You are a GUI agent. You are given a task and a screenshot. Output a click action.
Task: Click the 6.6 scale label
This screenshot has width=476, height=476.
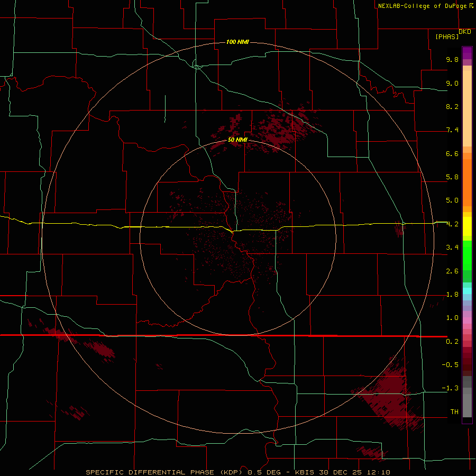click(x=452, y=153)
